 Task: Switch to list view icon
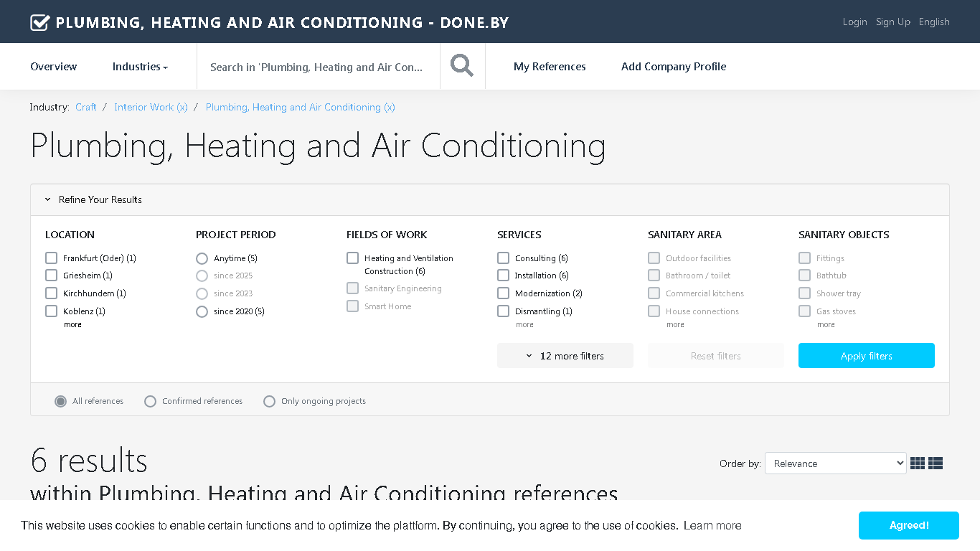tap(936, 463)
